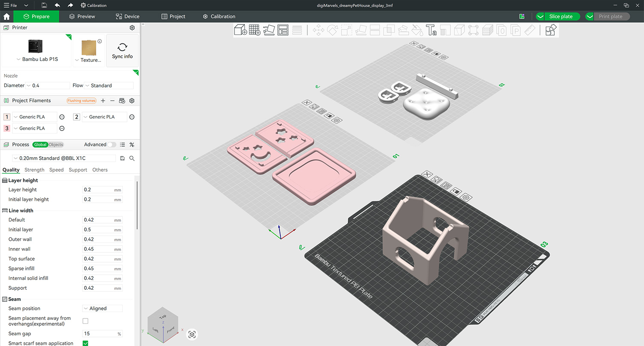Click the Layer height value field

click(x=102, y=190)
